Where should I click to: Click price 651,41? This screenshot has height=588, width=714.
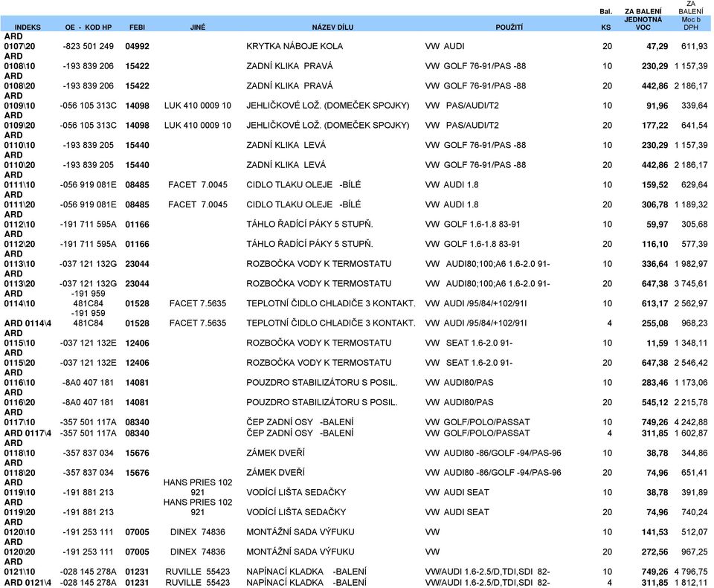click(x=695, y=473)
